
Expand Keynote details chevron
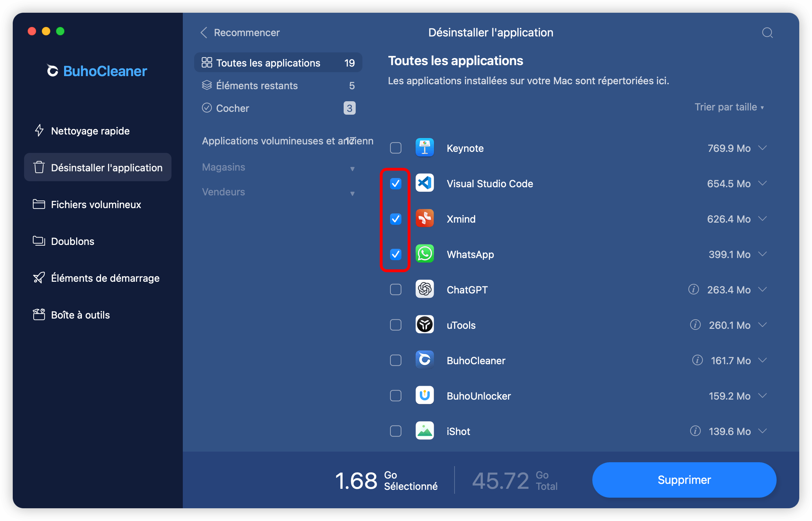[762, 148]
